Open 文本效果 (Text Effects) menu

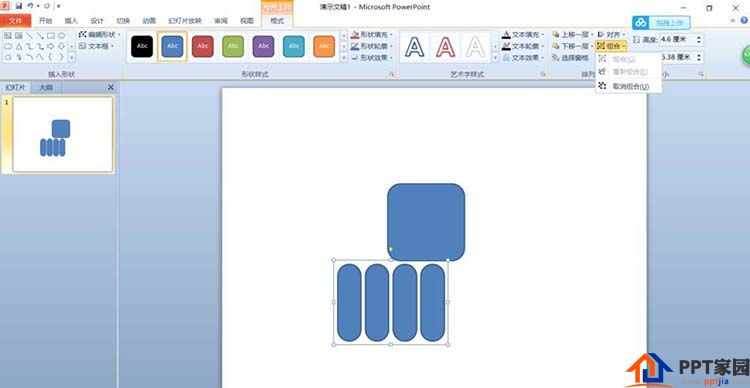click(523, 57)
